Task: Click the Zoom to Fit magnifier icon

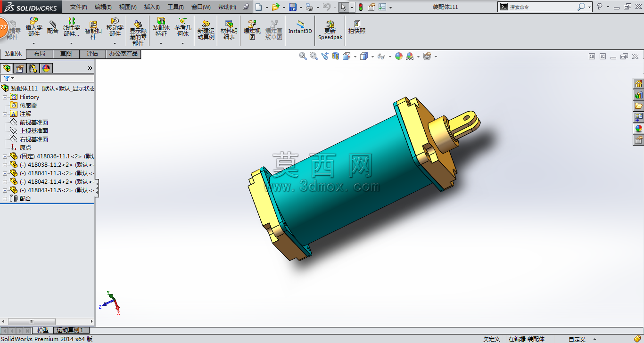Action: [303, 56]
